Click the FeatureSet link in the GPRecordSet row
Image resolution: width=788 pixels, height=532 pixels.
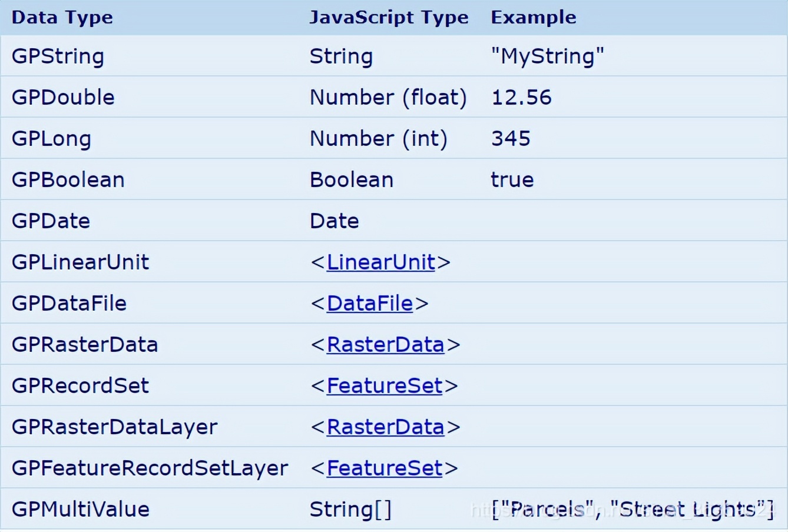click(384, 385)
